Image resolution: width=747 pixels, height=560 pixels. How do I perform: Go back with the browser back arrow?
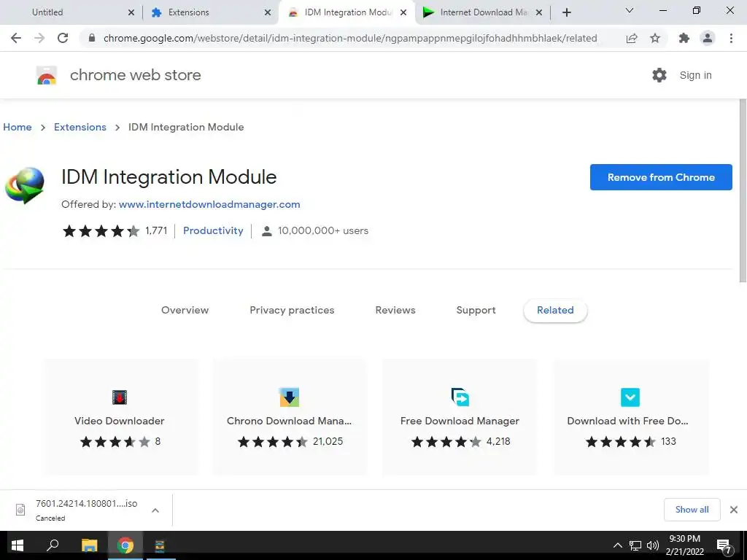[x=16, y=38]
